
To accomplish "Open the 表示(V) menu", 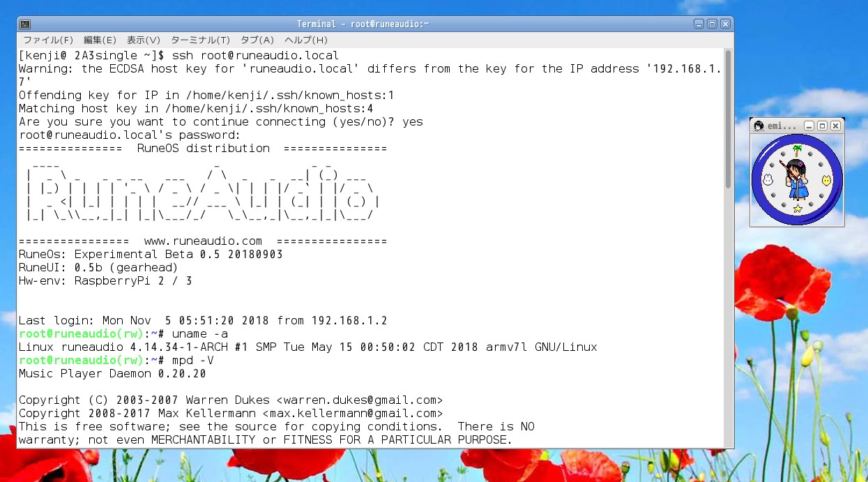I will click(x=144, y=40).
